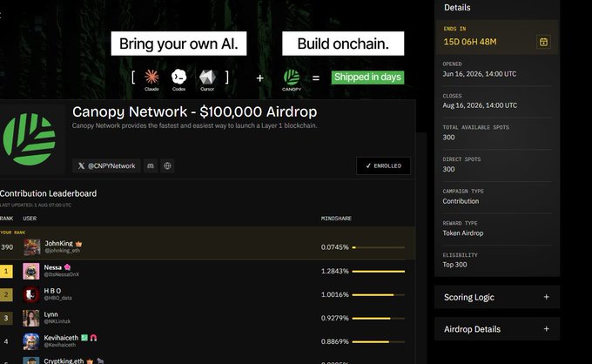Viewport: 592px width, 364px height.
Task: Open the Lynn username
Action: (x=51, y=314)
